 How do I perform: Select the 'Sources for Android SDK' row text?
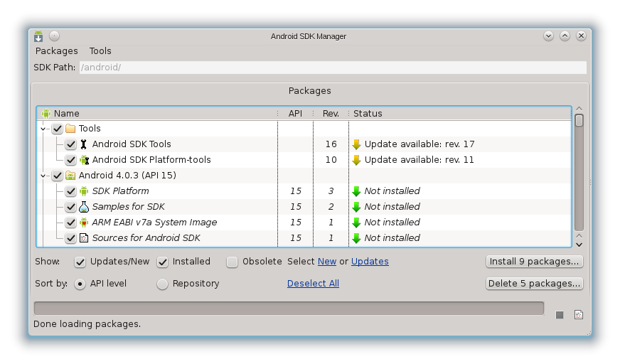[146, 238]
